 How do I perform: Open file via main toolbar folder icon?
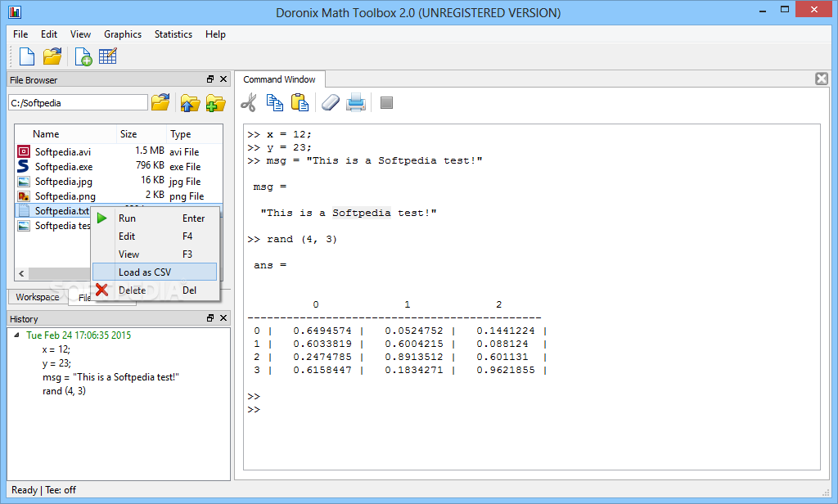52,56
